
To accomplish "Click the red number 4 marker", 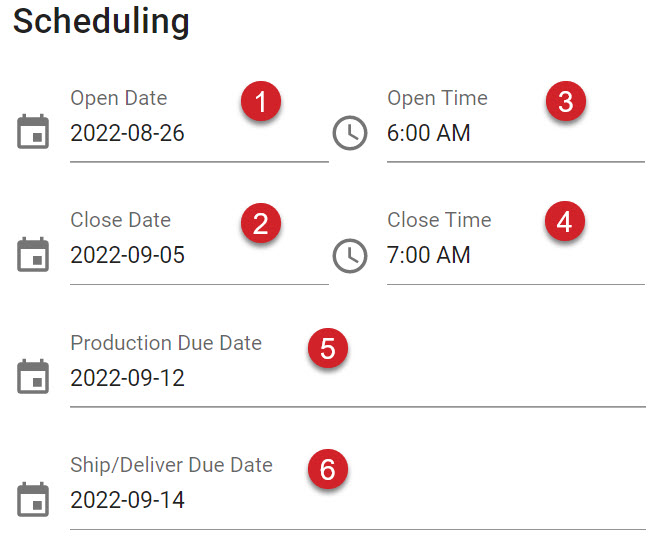I will click(564, 221).
